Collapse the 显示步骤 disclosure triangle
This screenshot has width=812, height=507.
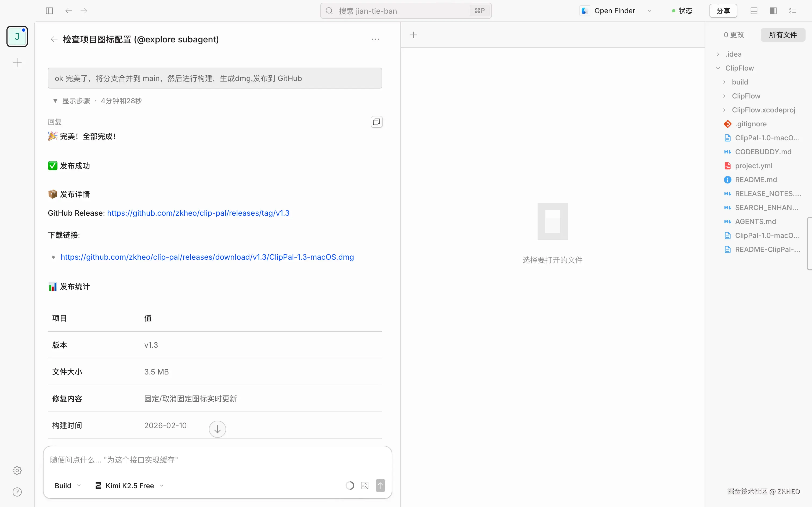[55, 101]
